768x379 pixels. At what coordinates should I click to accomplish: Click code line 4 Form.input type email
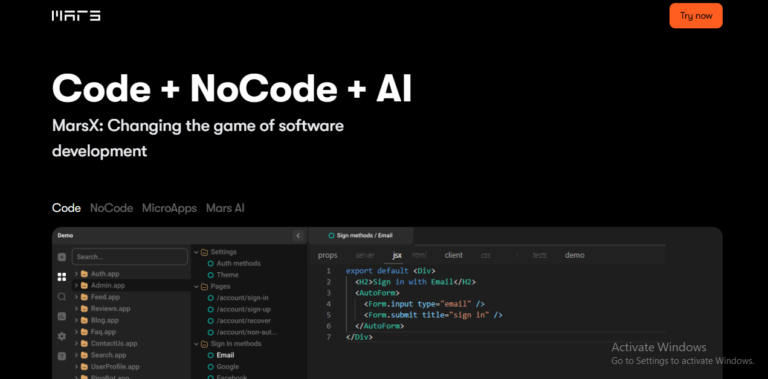424,304
